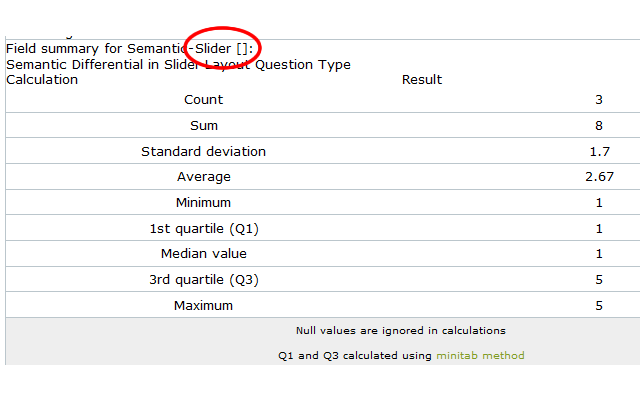Click the Sum result value 8
640x400 pixels.
[x=599, y=125]
